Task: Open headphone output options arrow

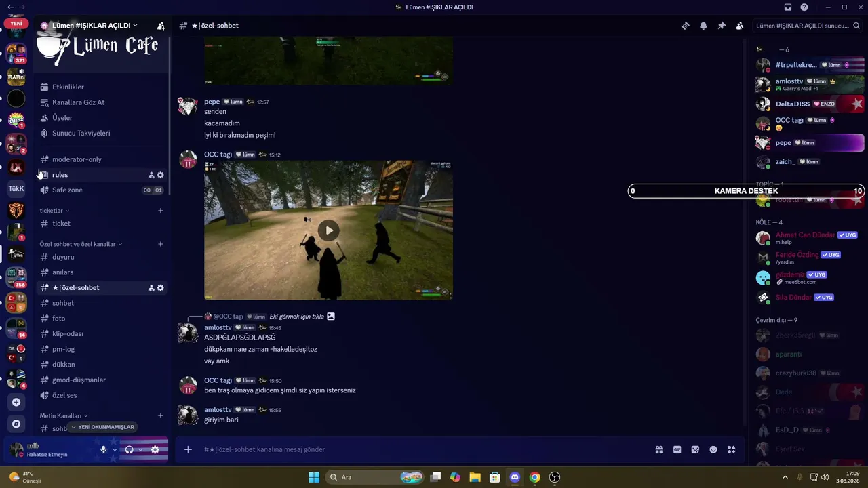Action: pos(140,449)
